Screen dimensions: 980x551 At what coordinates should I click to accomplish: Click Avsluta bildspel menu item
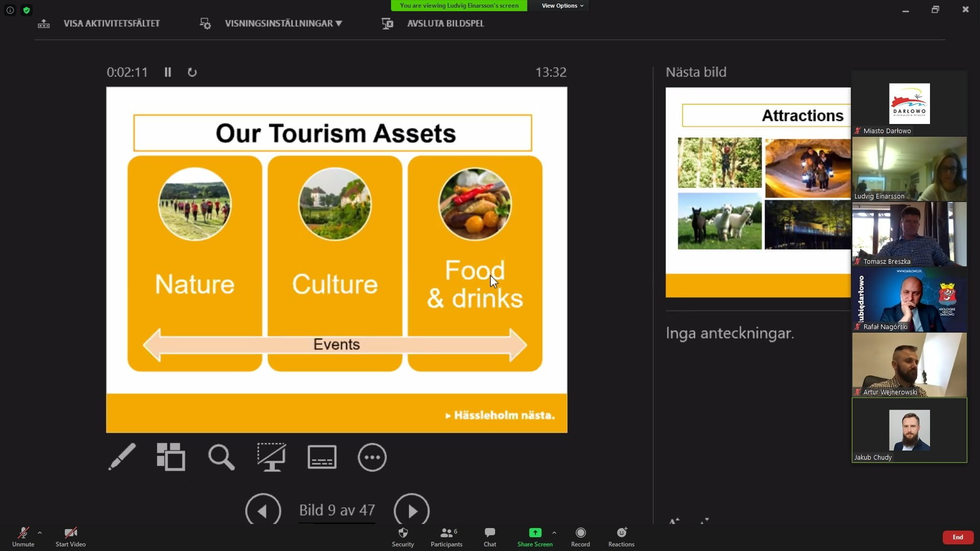[x=445, y=23]
